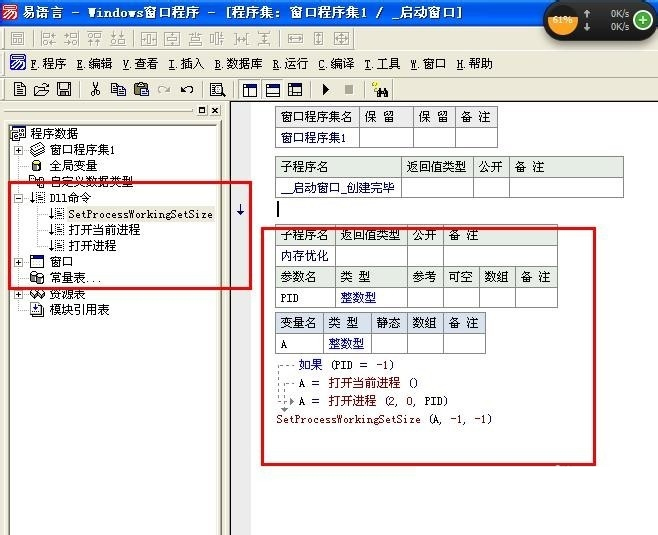Select 常量表... in the tree
This screenshot has width=658, height=535.
click(75, 278)
